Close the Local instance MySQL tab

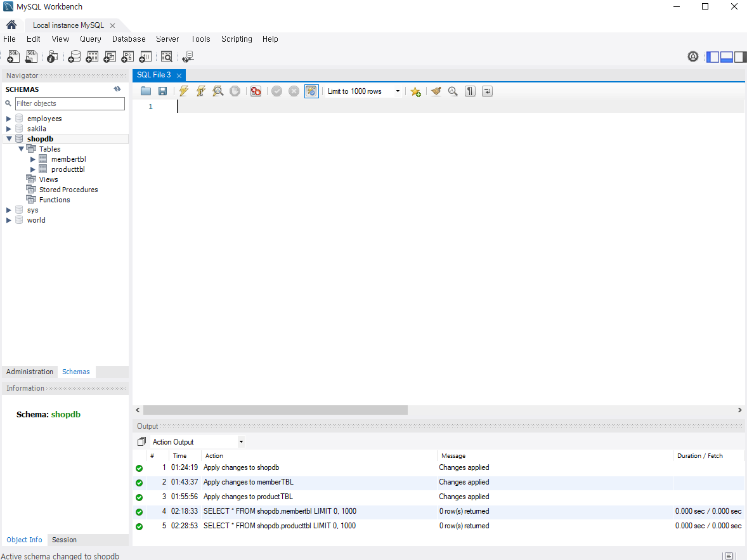point(112,26)
